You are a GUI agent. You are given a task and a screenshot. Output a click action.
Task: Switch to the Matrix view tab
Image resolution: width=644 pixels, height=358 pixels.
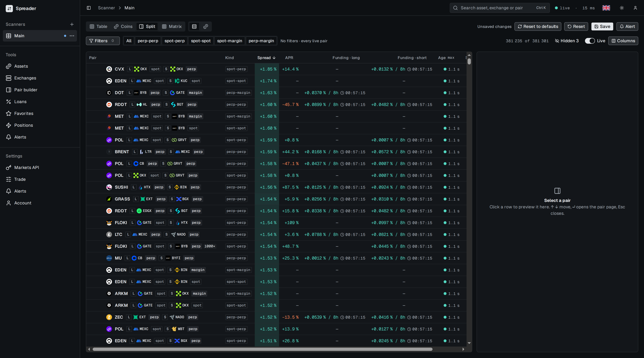point(172,26)
